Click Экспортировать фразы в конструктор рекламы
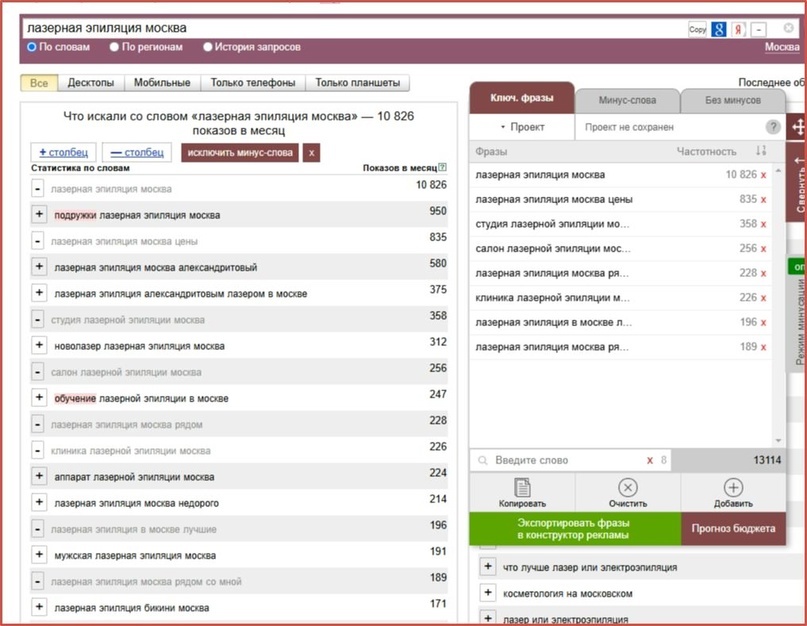 [575, 529]
